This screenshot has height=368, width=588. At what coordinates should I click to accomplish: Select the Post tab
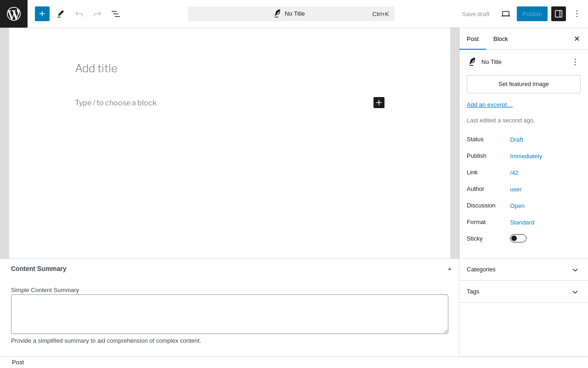(x=473, y=39)
